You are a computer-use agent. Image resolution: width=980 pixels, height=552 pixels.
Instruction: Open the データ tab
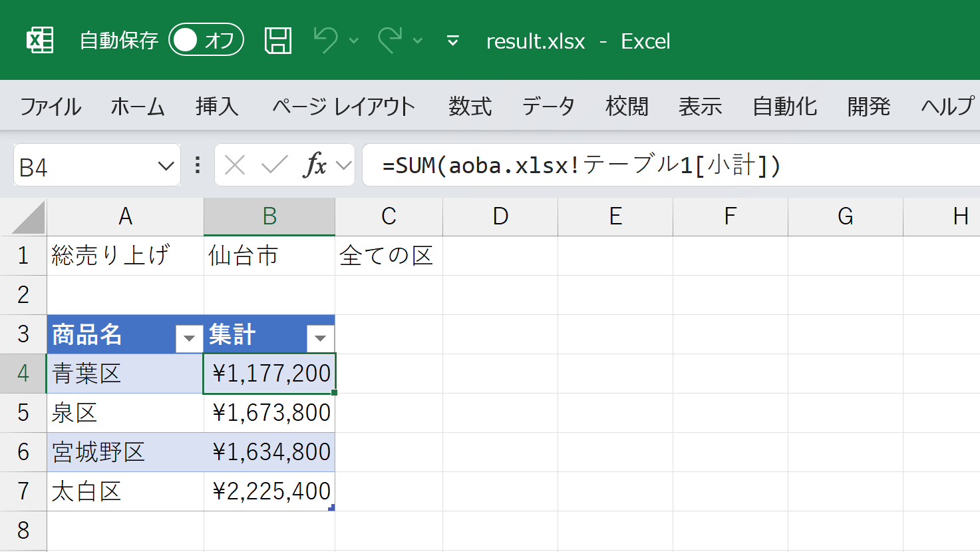[x=548, y=107]
